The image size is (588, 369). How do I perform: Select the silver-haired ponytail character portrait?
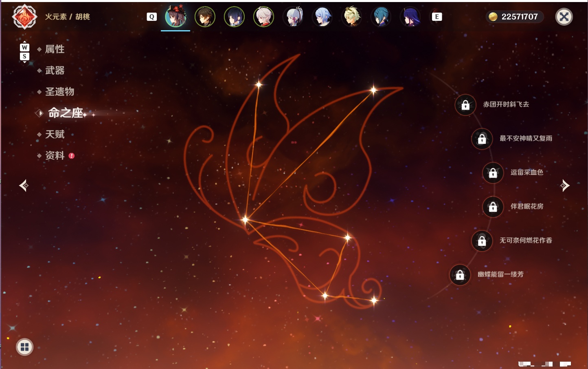(293, 17)
